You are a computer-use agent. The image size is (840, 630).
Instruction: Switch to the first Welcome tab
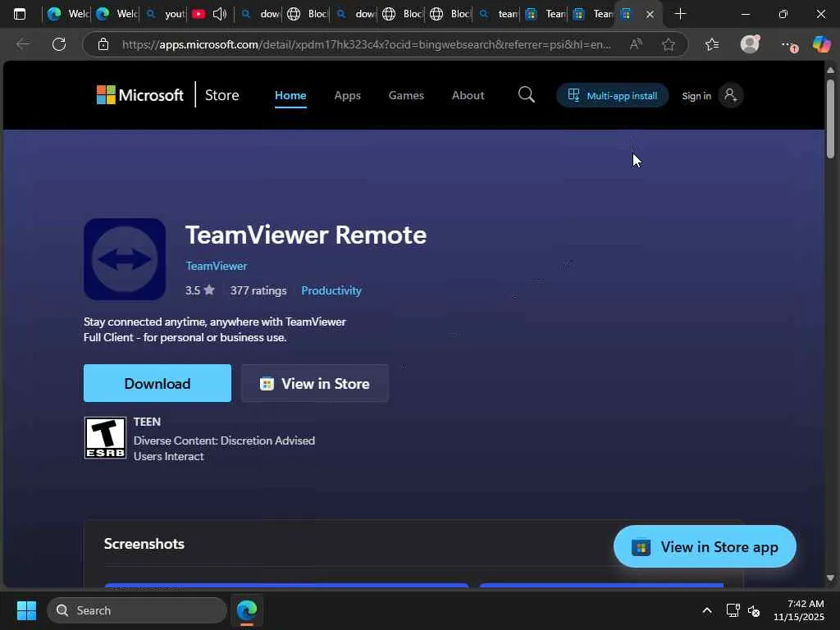pyautogui.click(x=67, y=14)
